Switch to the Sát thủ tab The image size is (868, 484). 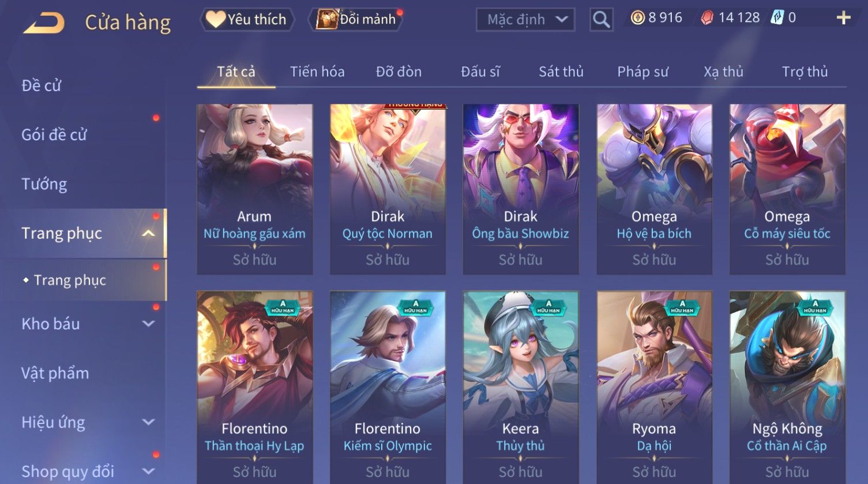pyautogui.click(x=561, y=72)
